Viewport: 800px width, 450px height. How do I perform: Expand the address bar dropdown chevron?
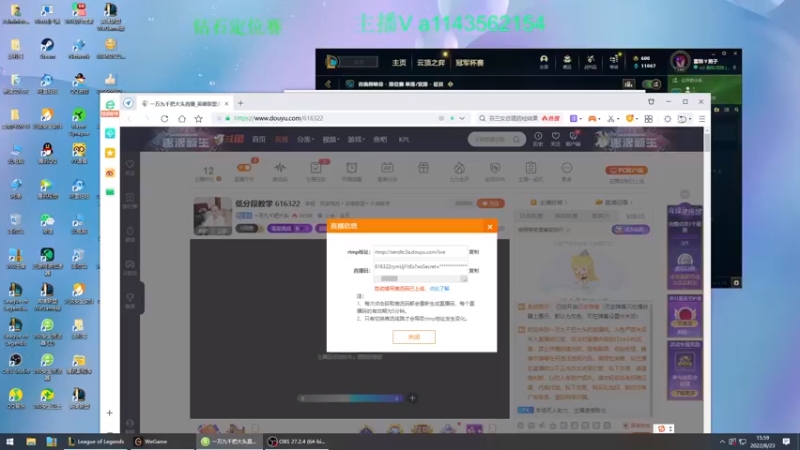point(462,118)
